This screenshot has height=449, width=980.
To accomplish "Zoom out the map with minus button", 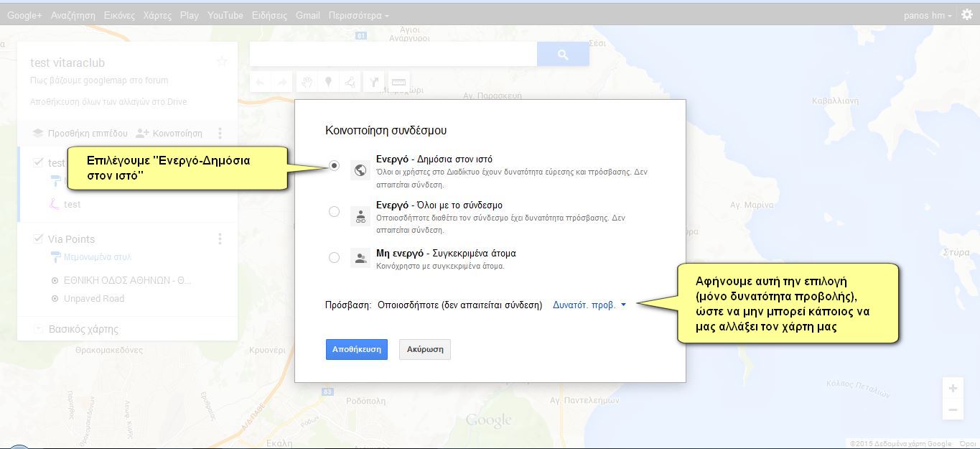I will [953, 410].
